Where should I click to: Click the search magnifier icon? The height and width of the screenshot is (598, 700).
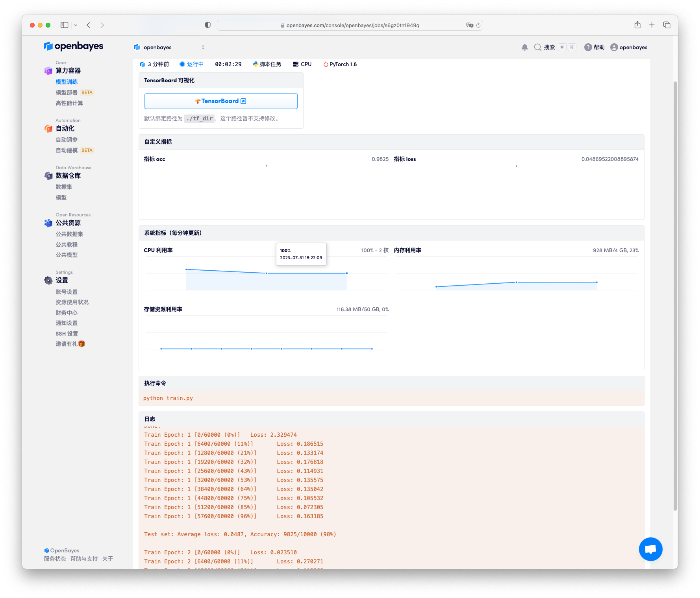(x=537, y=47)
